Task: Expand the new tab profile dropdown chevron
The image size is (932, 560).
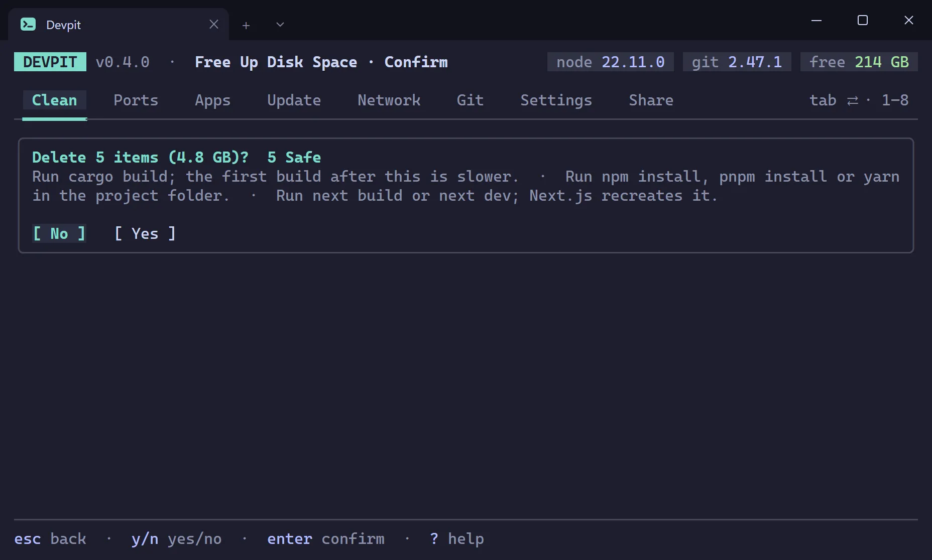Action: coord(280,25)
